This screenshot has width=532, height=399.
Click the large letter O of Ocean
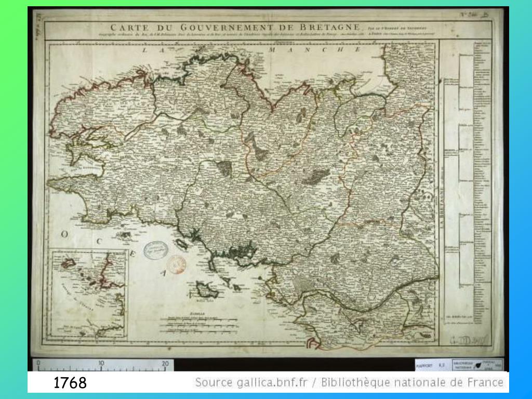pyautogui.click(x=64, y=235)
